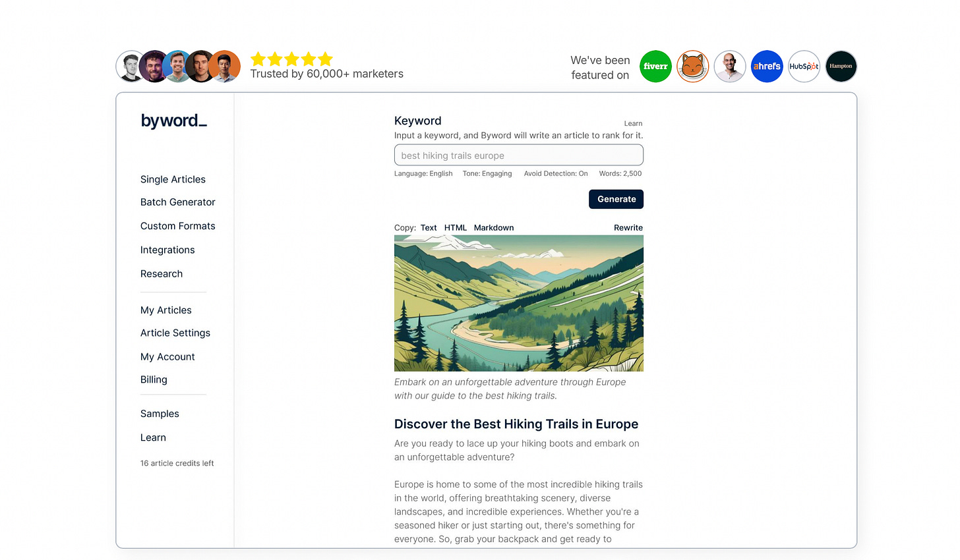Click the image caption starting 'Embark on'
Screen dimensions: 960x560
pyautogui.click(x=510, y=389)
